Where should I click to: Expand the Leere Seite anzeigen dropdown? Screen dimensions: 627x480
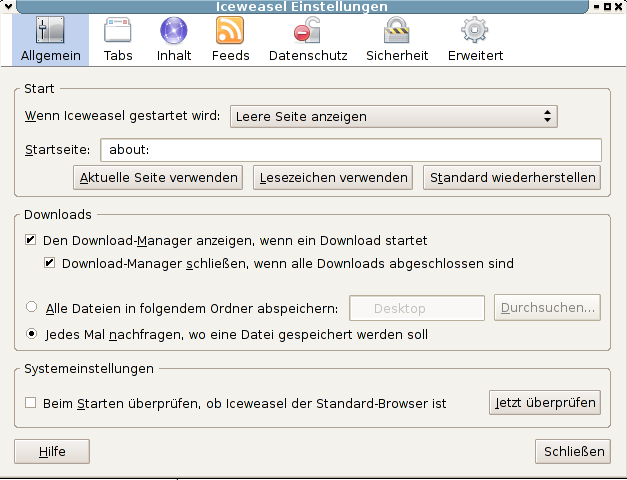tap(393, 116)
